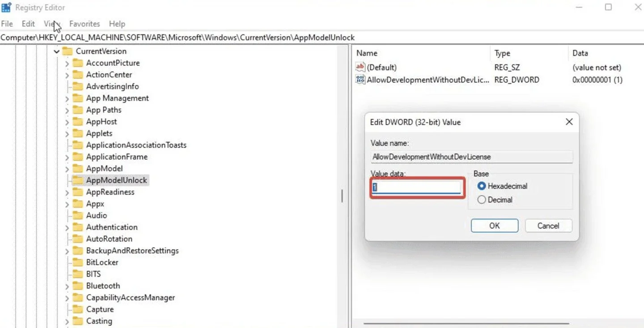Click the App Paths folder icon
The height and width of the screenshot is (328, 644).
coord(78,110)
